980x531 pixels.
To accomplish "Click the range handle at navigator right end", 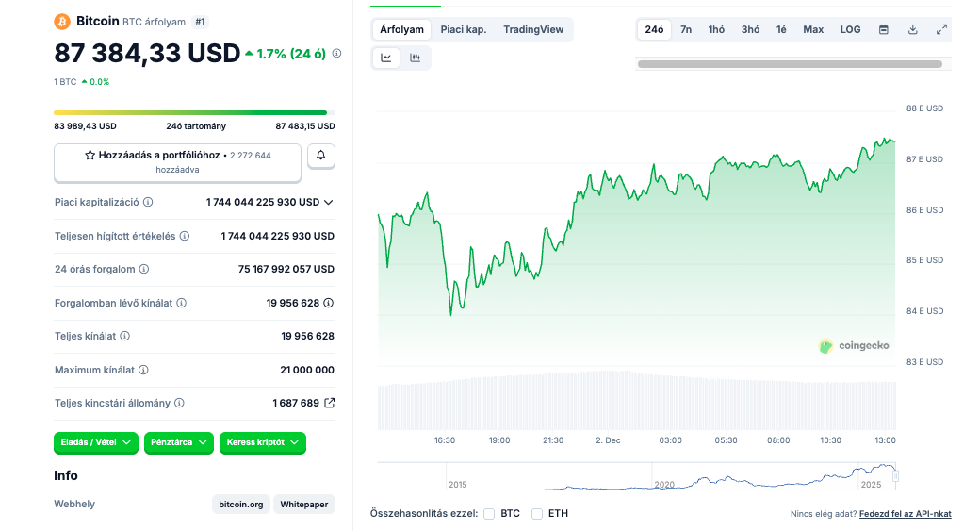I will [895, 476].
